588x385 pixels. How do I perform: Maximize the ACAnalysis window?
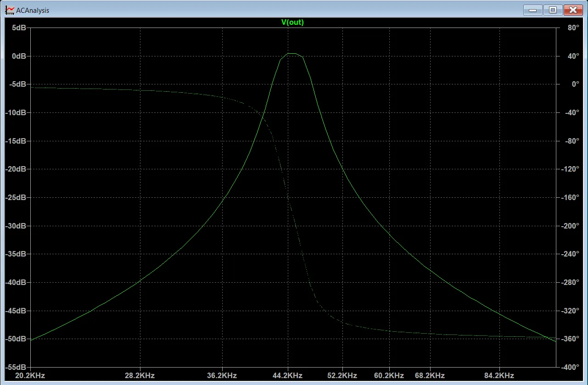(553, 10)
